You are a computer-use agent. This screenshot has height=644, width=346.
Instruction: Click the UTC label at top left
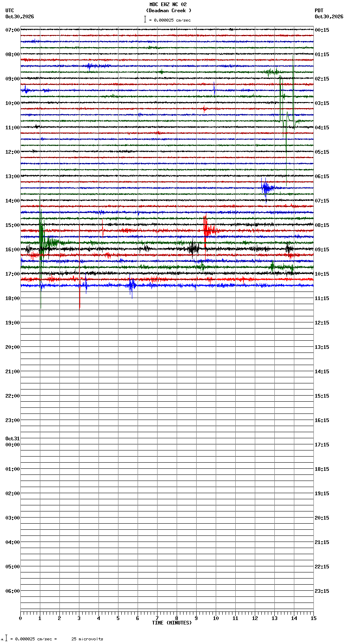pos(10,11)
